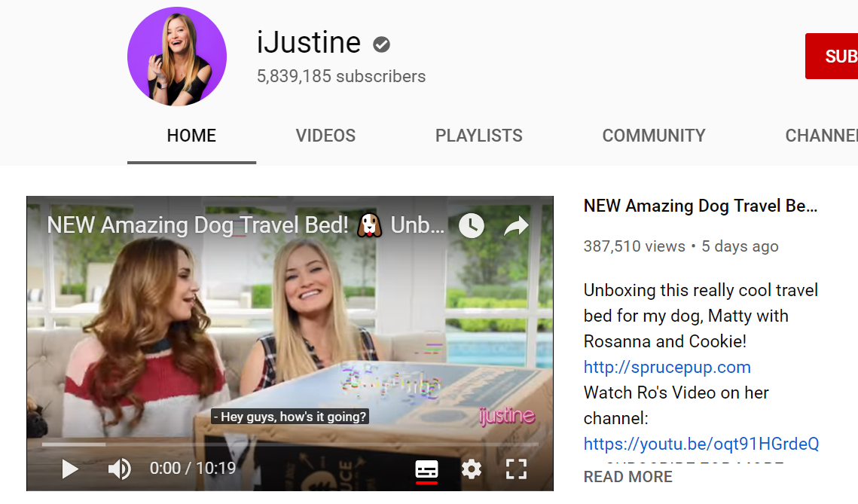Toggle subtitles/closed captions
This screenshot has height=504, width=858.
[427, 469]
